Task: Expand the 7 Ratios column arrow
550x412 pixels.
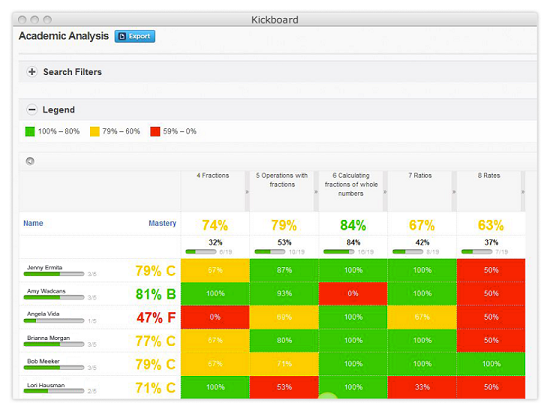Action: pyautogui.click(x=454, y=192)
